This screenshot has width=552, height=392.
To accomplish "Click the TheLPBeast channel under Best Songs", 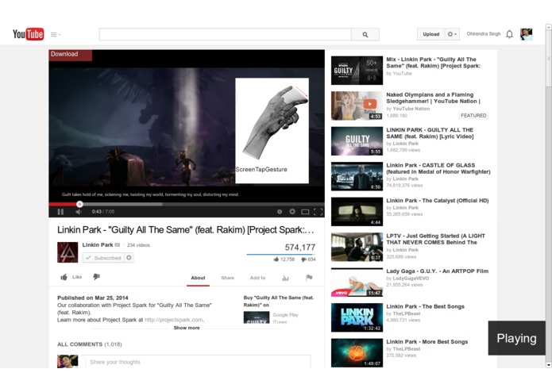I will click(x=406, y=313).
